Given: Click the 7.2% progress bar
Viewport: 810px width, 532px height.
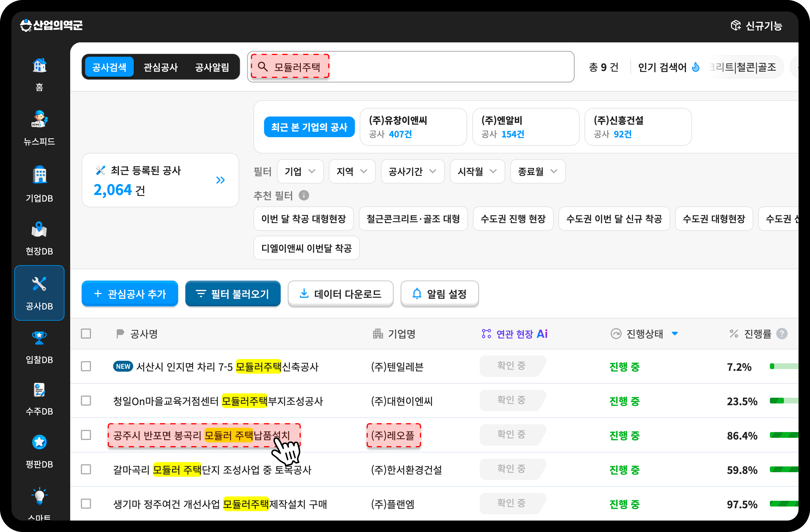Looking at the screenshot, I should (784, 366).
